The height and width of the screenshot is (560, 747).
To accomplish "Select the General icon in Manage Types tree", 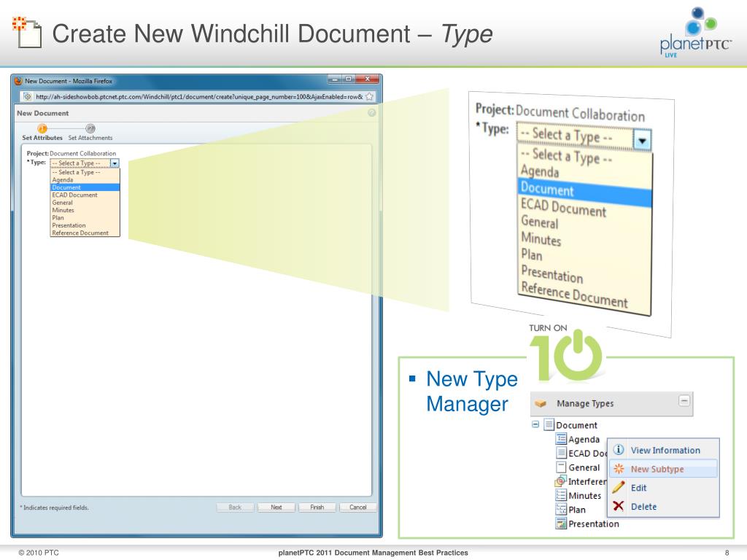I will (x=561, y=467).
